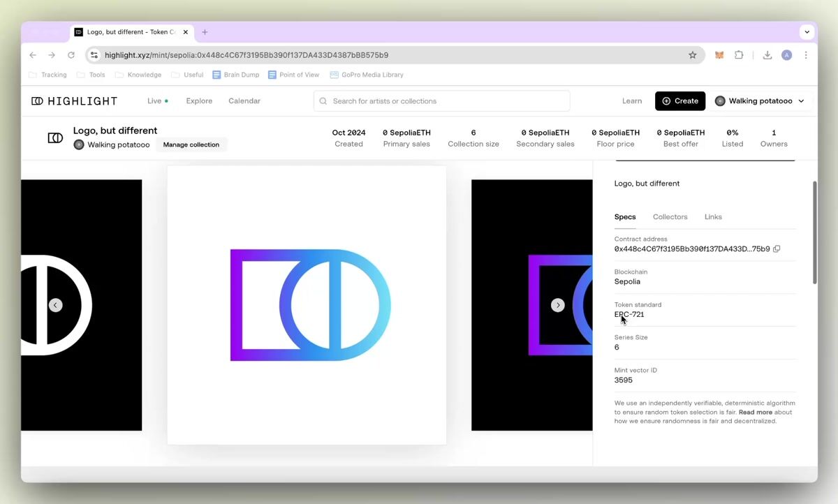
Task: Open the extensions puzzle icon
Action: pyautogui.click(x=739, y=55)
